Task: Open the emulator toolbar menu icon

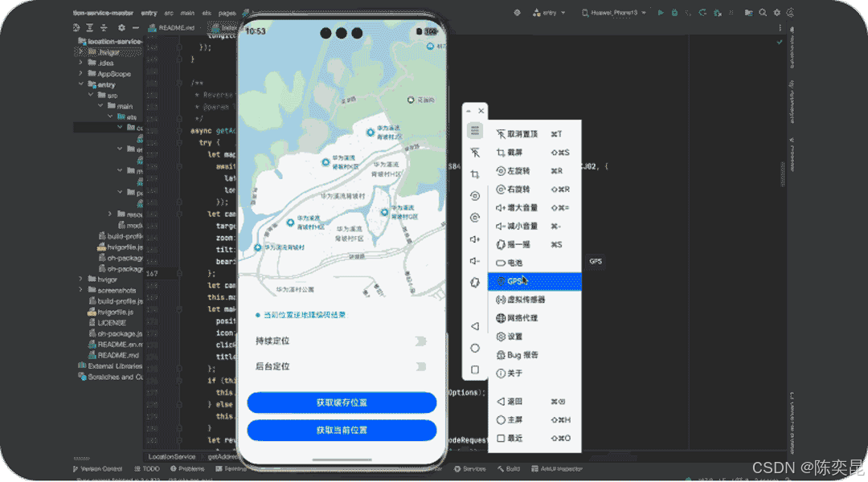Action: click(475, 131)
